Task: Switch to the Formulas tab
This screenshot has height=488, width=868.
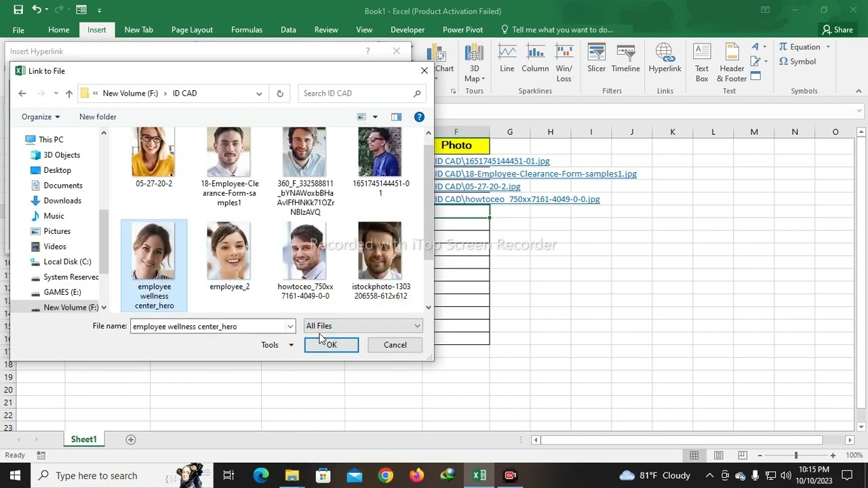Action: (x=246, y=29)
